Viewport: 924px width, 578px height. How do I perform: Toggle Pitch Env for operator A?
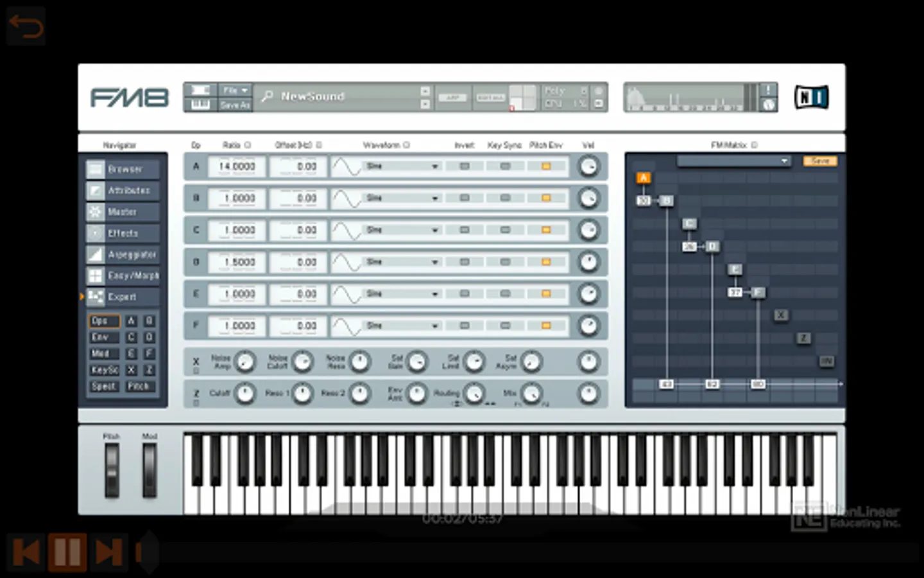point(546,166)
